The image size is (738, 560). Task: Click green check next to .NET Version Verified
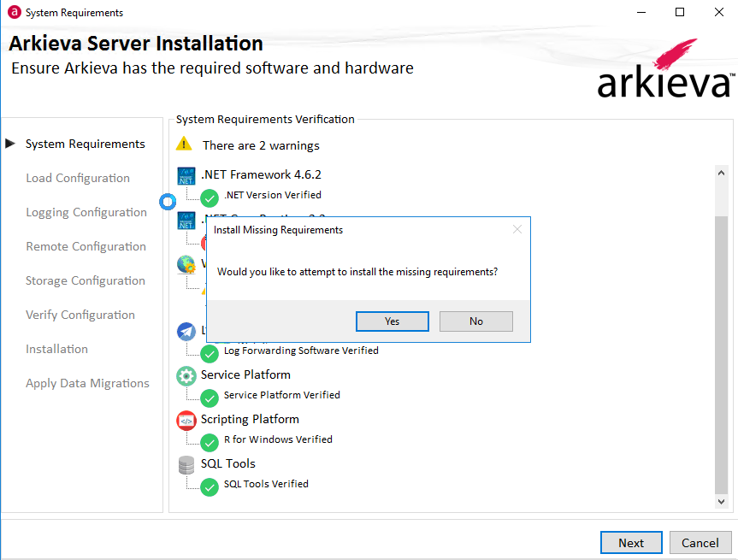click(210, 198)
